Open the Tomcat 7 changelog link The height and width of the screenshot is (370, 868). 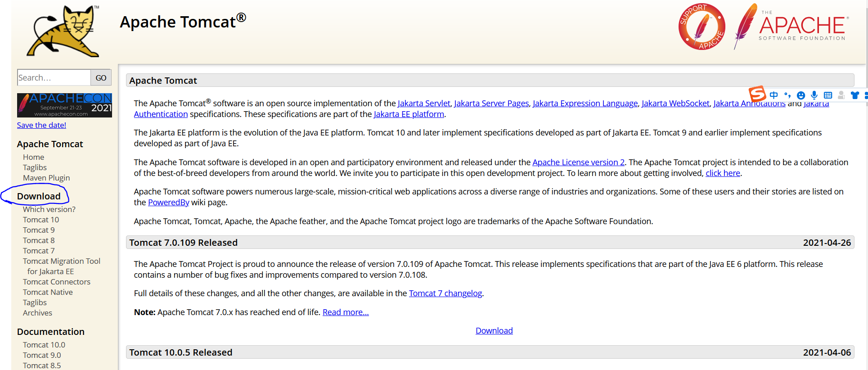click(x=445, y=293)
